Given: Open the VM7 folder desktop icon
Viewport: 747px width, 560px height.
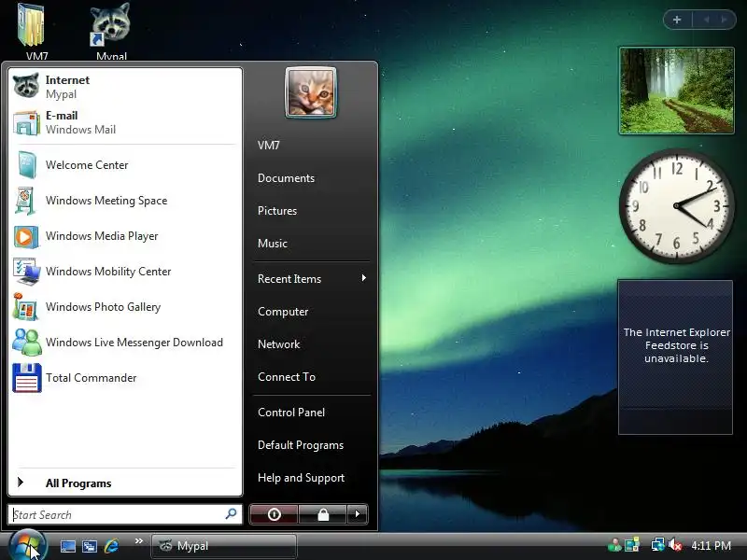Looking at the screenshot, I should (x=34, y=31).
